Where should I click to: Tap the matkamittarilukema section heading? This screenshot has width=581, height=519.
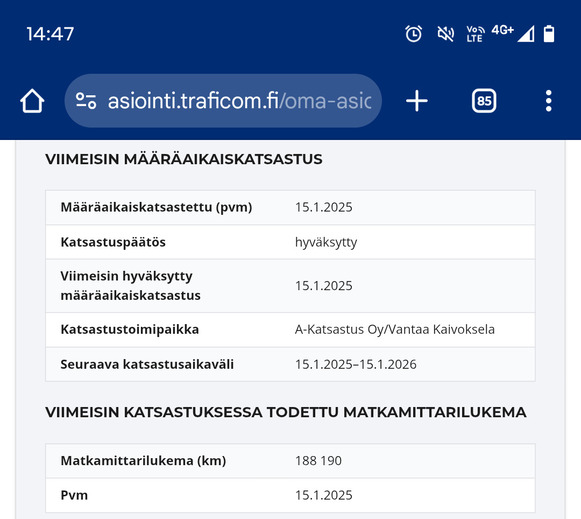(286, 412)
